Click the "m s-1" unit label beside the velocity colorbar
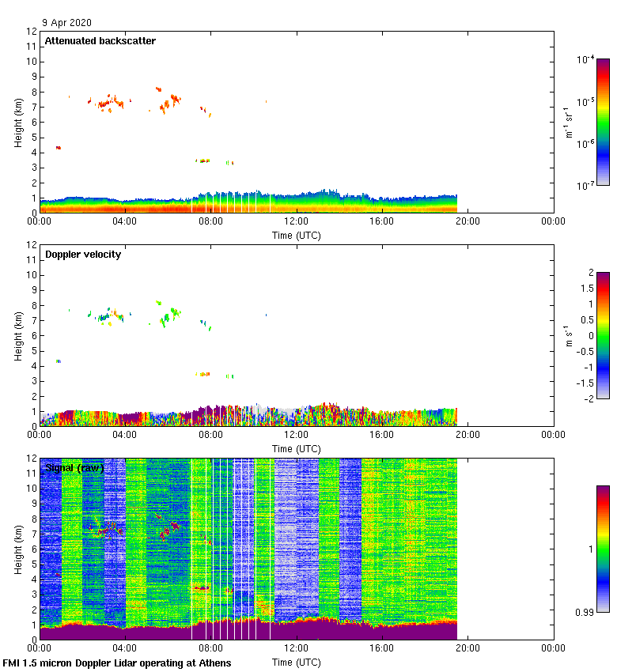617x672 pixels. [x=568, y=335]
